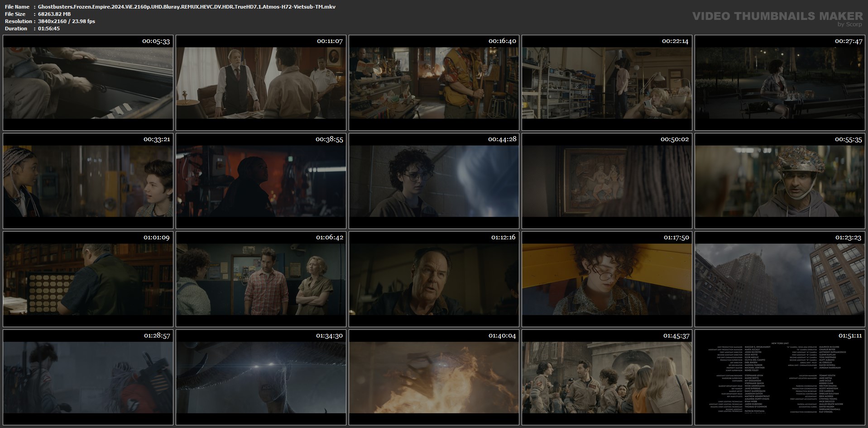Click the 00:33:21 thumbnail frame
The image size is (868, 428).
point(88,181)
